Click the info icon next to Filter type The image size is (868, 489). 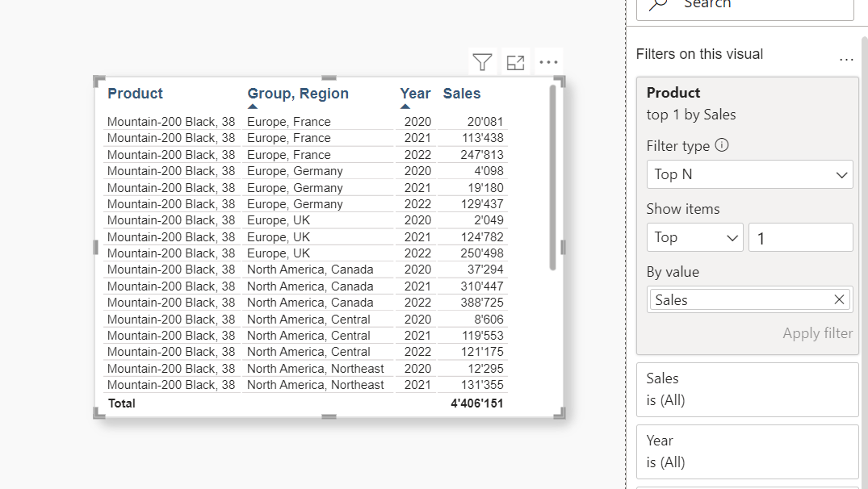coord(721,145)
